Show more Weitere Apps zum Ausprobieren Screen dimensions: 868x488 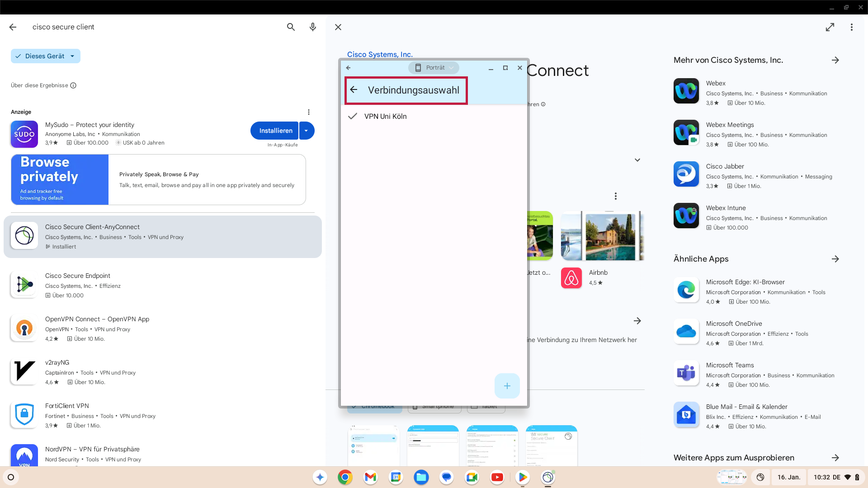(x=835, y=458)
